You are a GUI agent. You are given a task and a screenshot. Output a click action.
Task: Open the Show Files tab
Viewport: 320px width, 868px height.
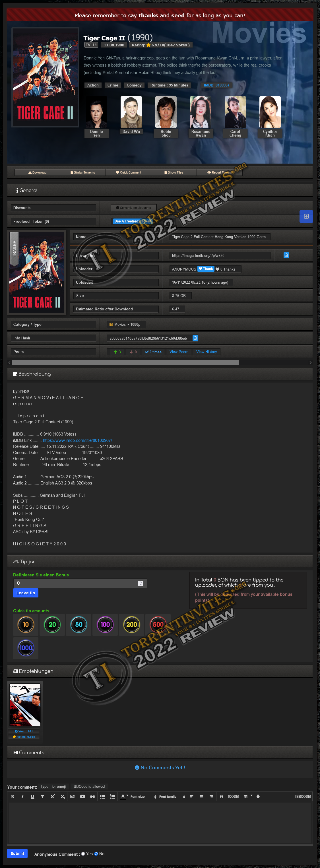click(174, 172)
